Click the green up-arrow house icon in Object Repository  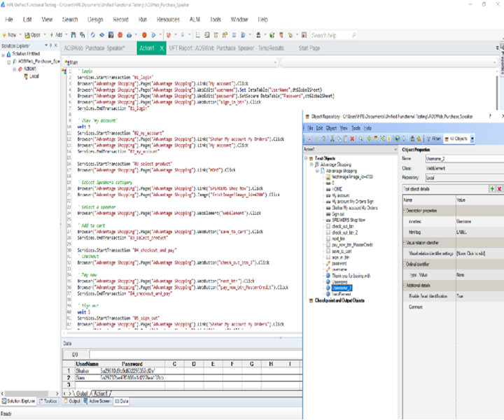pyautogui.click(x=419, y=139)
